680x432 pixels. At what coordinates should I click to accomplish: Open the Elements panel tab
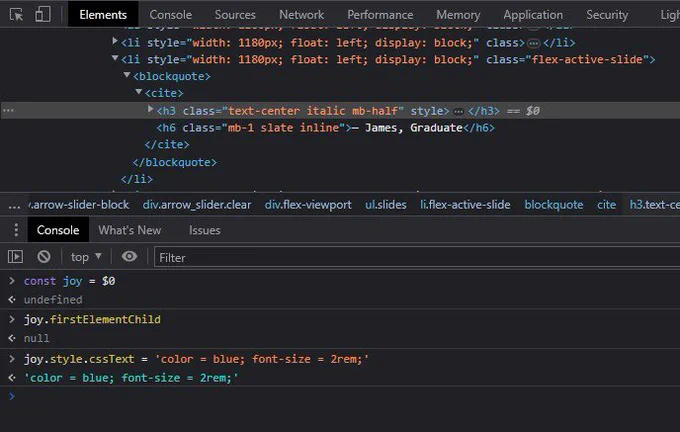103,15
